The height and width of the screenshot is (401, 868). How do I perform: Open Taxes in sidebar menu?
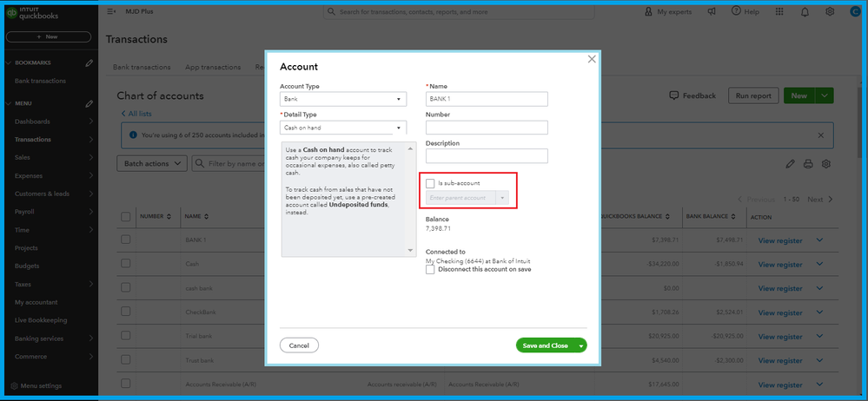pos(23,285)
